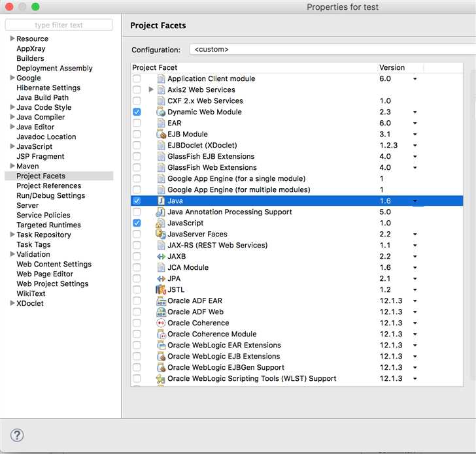Open the Java Build Path page
Viewport: 476px width, 454px height.
tap(42, 97)
